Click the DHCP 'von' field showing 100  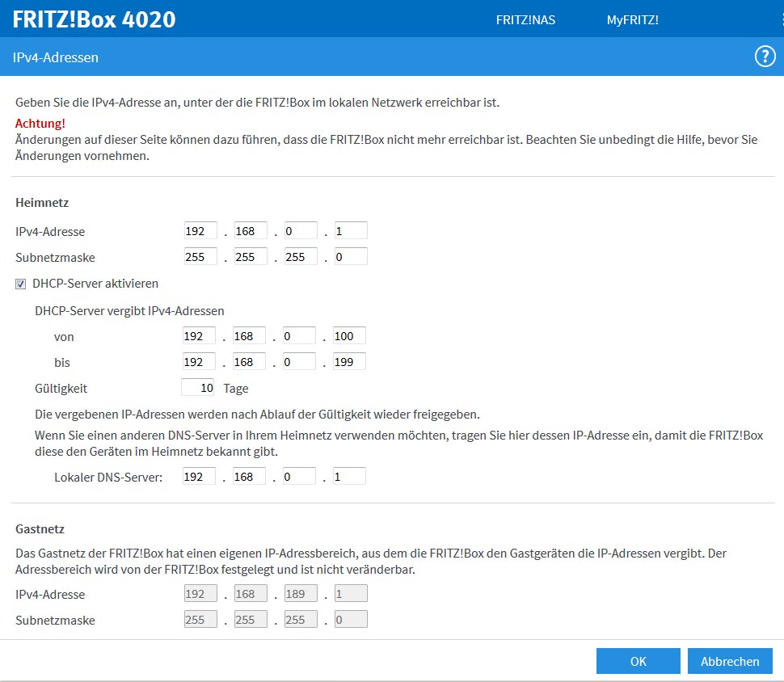point(349,335)
